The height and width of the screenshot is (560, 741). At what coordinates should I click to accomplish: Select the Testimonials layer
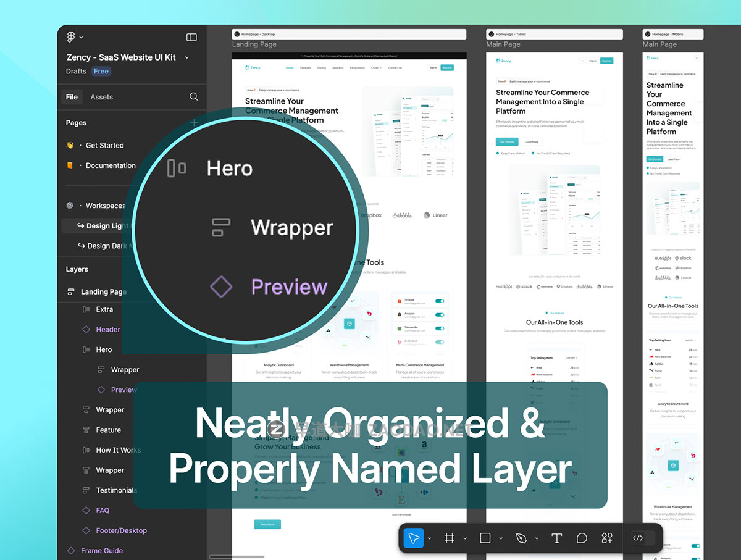(x=116, y=490)
